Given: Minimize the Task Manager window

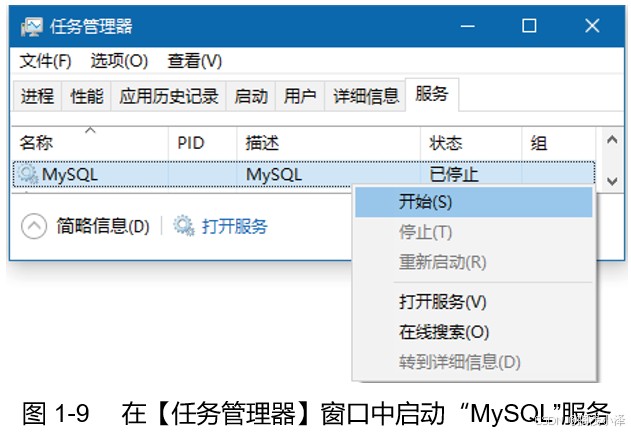Looking at the screenshot, I should [467, 26].
